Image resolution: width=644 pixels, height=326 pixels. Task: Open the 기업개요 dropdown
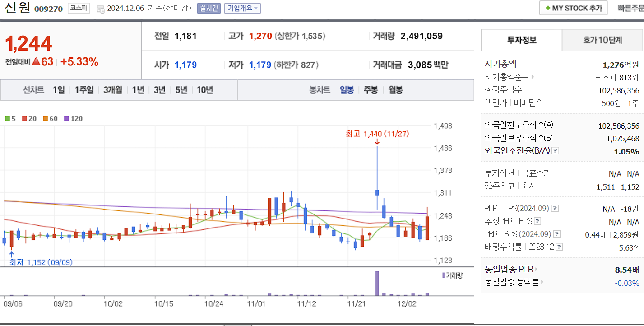[x=242, y=8]
